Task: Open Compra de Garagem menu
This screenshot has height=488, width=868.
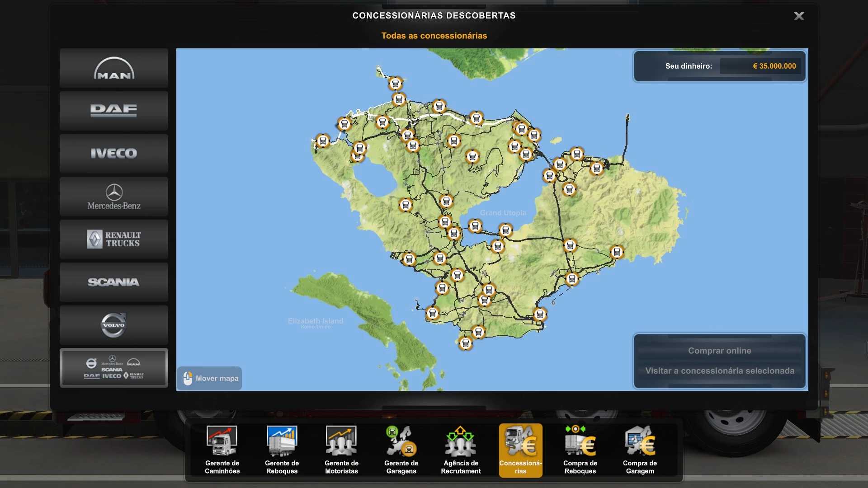Action: [x=640, y=450]
